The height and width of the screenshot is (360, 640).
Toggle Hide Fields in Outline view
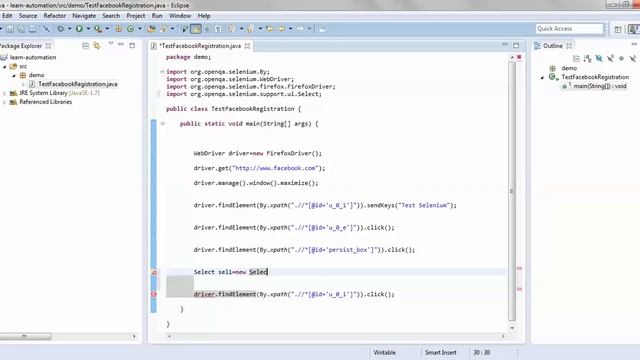click(x=599, y=59)
